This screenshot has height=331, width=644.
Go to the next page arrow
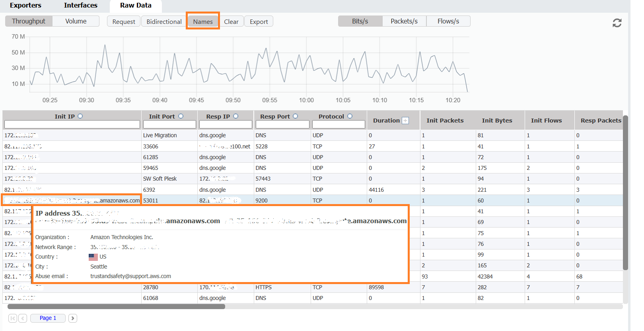point(72,318)
